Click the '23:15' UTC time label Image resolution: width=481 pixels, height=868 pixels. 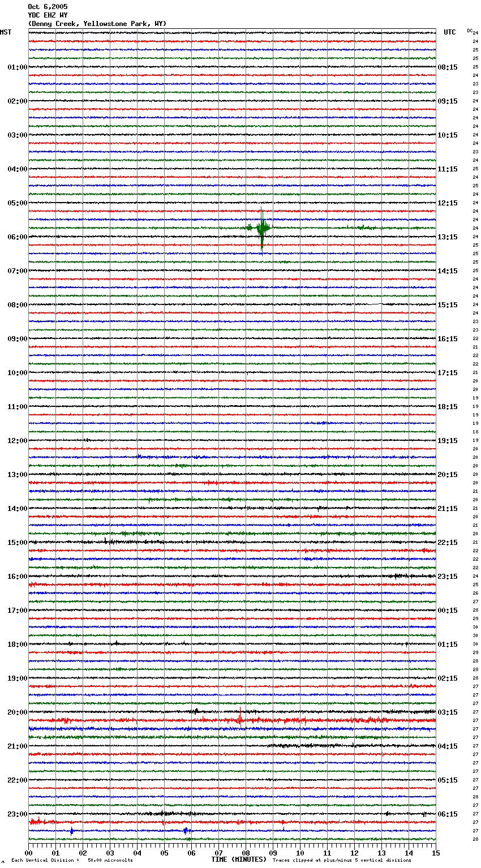(x=448, y=577)
